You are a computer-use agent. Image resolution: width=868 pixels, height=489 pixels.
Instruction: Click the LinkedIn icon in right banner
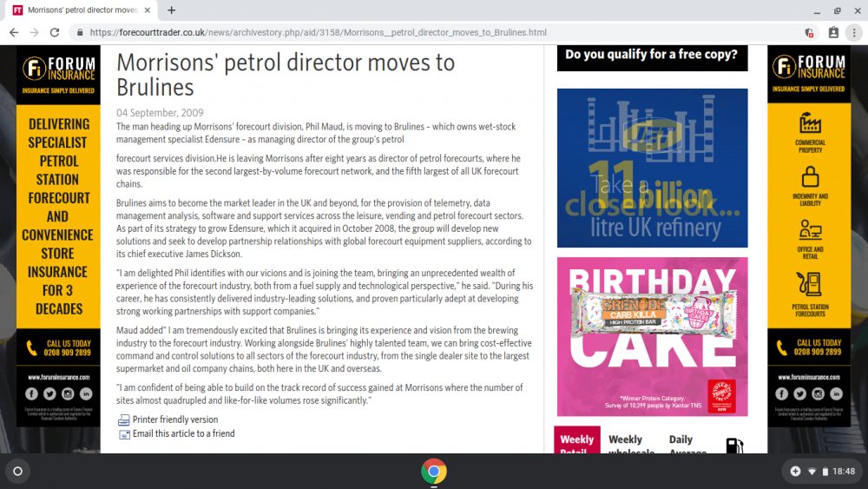[x=837, y=393]
